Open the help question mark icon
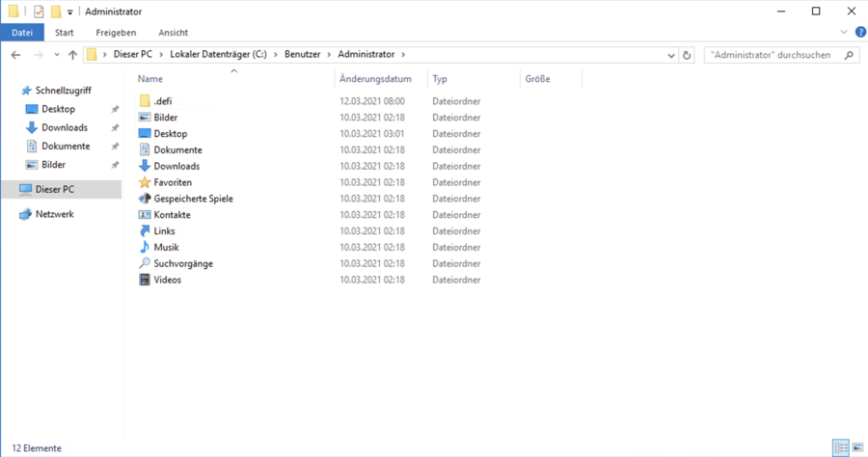 tap(860, 32)
